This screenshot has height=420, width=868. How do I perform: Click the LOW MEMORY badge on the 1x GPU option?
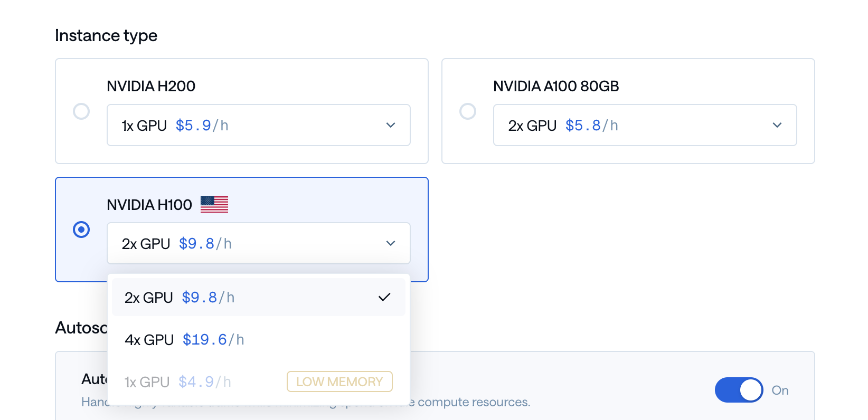tap(339, 381)
